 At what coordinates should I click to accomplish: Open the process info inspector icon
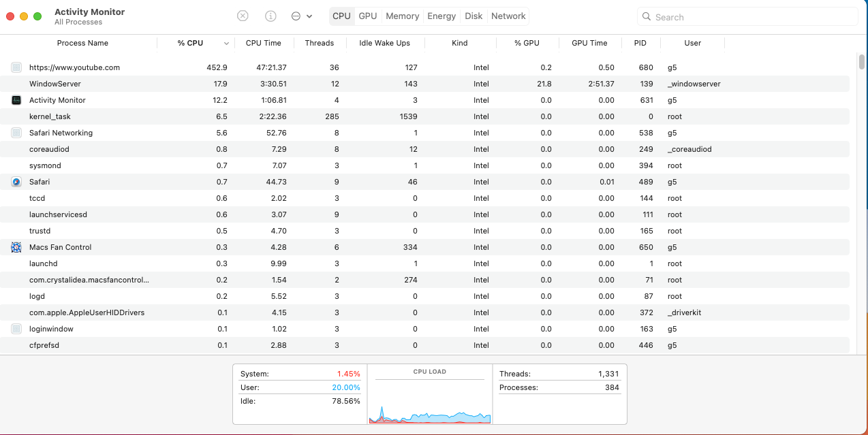tap(270, 16)
